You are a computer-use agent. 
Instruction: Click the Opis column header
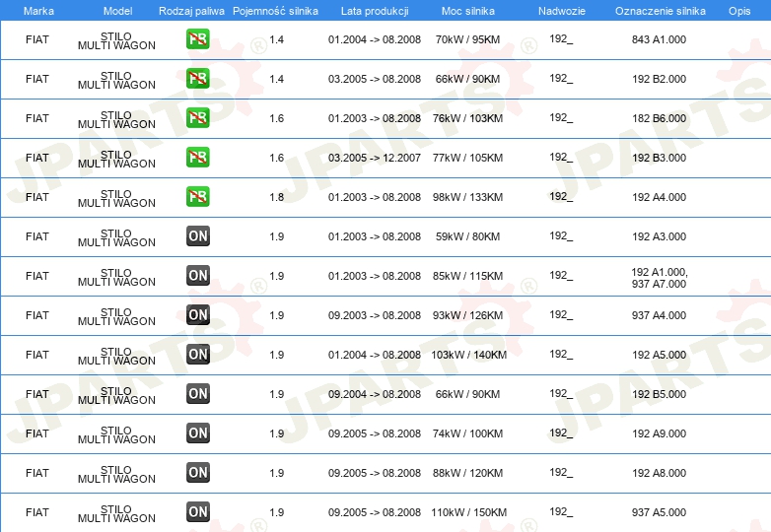point(739,11)
